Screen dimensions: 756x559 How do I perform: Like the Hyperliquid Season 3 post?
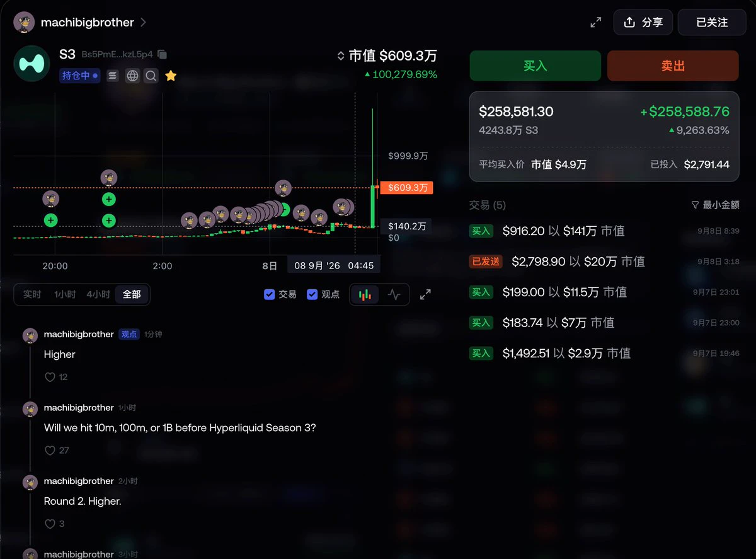50,451
